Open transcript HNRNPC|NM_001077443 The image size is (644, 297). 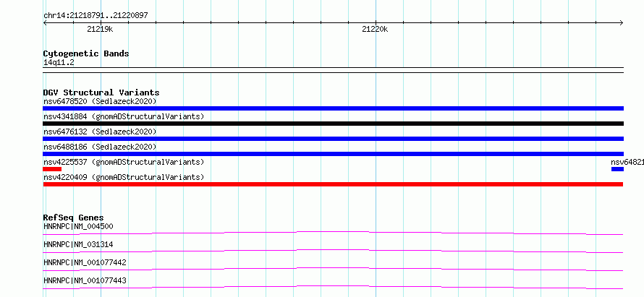point(85,280)
